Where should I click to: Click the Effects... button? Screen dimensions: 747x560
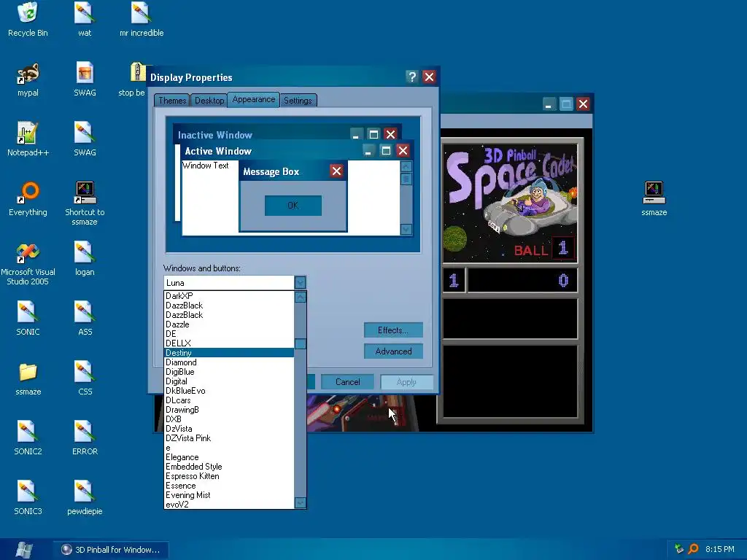(x=393, y=330)
